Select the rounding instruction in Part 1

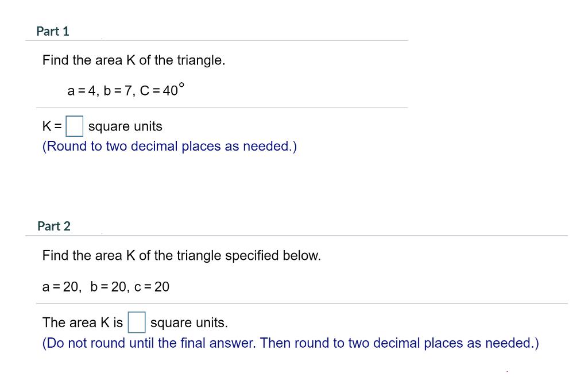point(169,146)
